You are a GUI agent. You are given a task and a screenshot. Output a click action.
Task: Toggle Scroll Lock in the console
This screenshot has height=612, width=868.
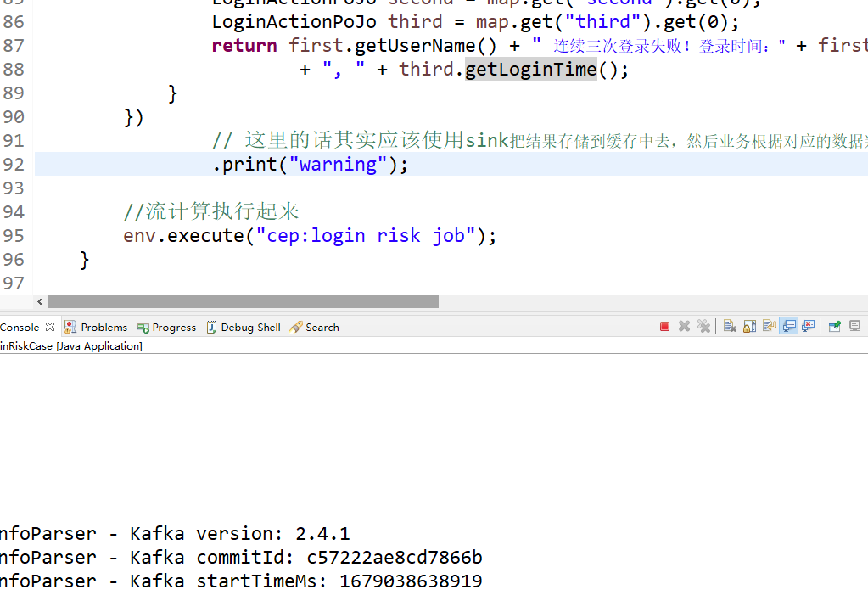click(x=749, y=326)
